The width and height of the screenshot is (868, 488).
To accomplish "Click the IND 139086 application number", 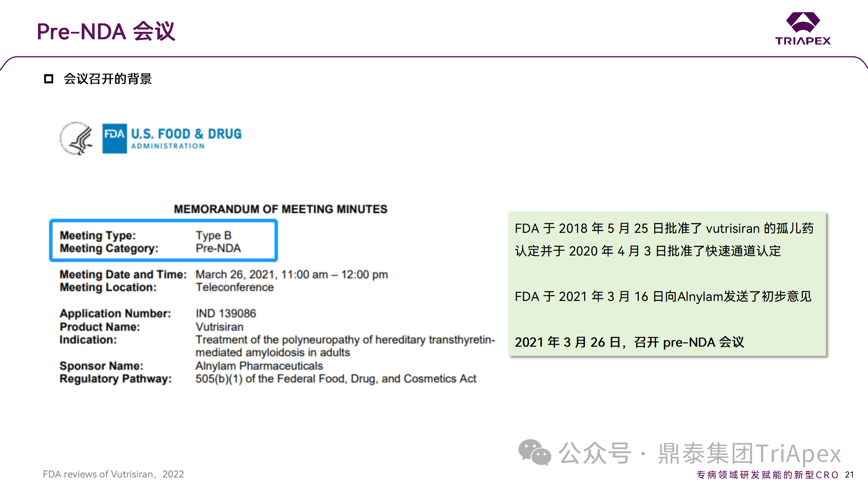I will (x=226, y=313).
